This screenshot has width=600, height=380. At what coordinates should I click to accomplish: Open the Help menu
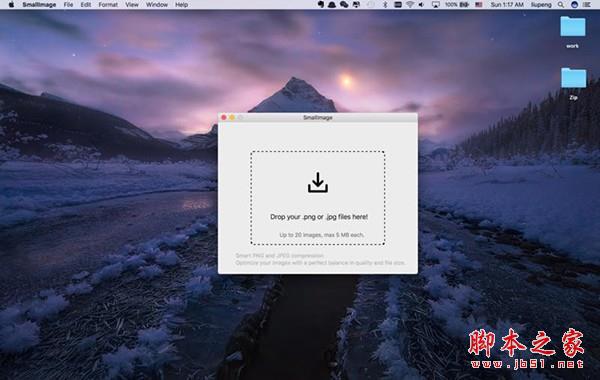coord(181,5)
